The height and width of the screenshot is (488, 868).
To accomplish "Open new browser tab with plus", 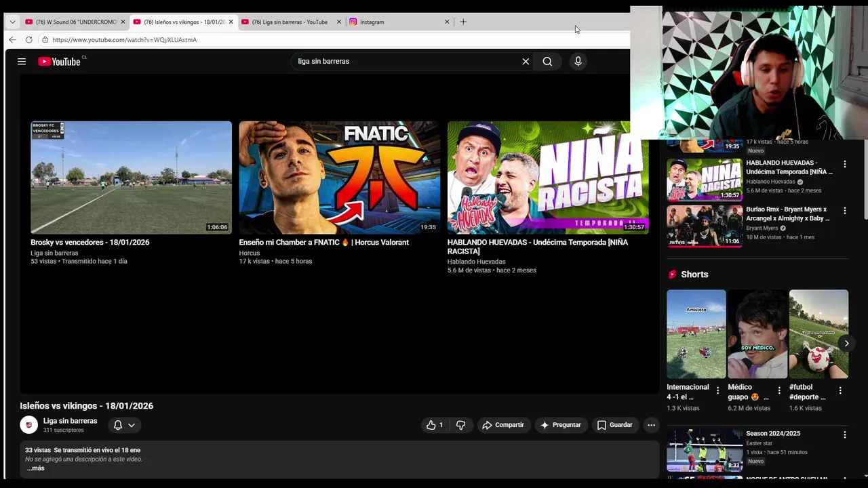I will [463, 22].
